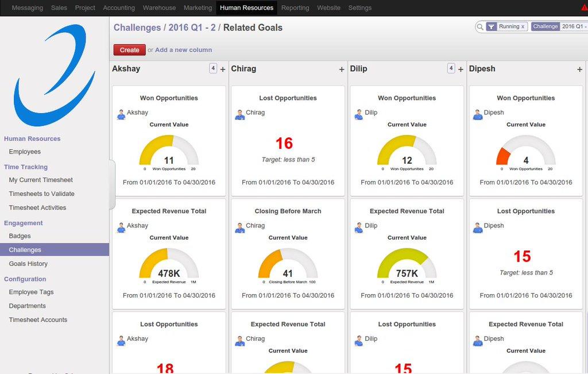
Task: Open Employees in the sidebar
Action: 25,152
